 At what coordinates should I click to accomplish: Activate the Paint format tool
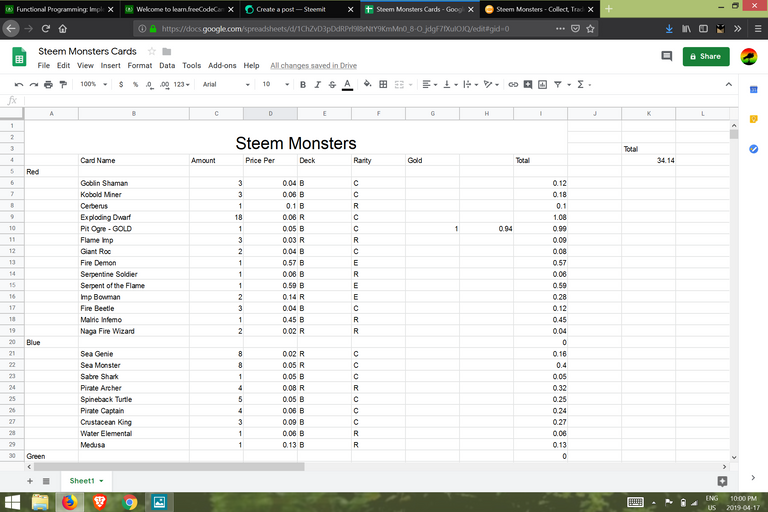tap(63, 85)
